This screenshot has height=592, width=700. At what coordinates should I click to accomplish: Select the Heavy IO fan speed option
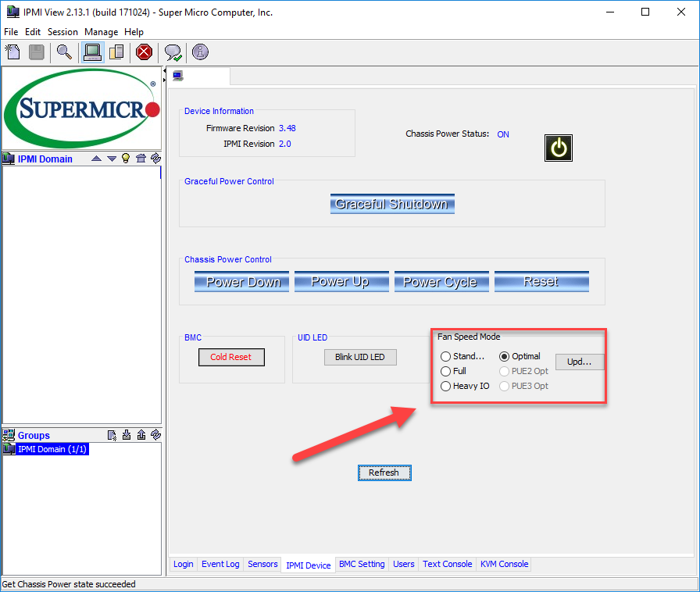446,386
